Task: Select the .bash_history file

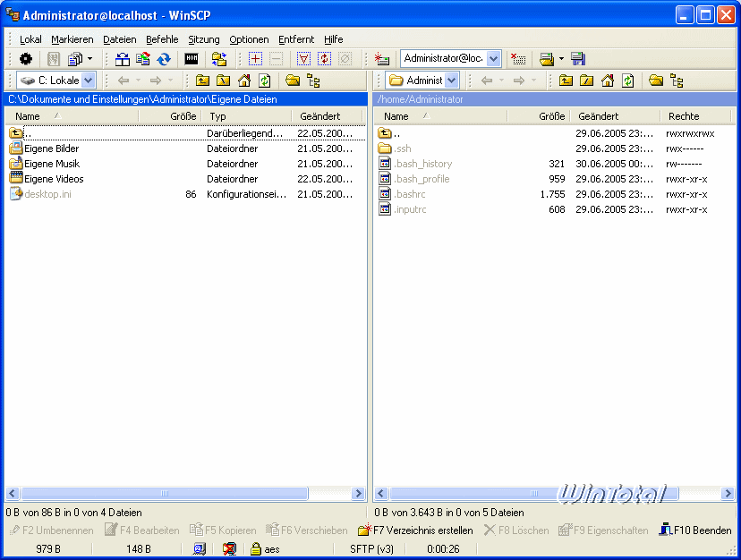Action: [x=415, y=164]
